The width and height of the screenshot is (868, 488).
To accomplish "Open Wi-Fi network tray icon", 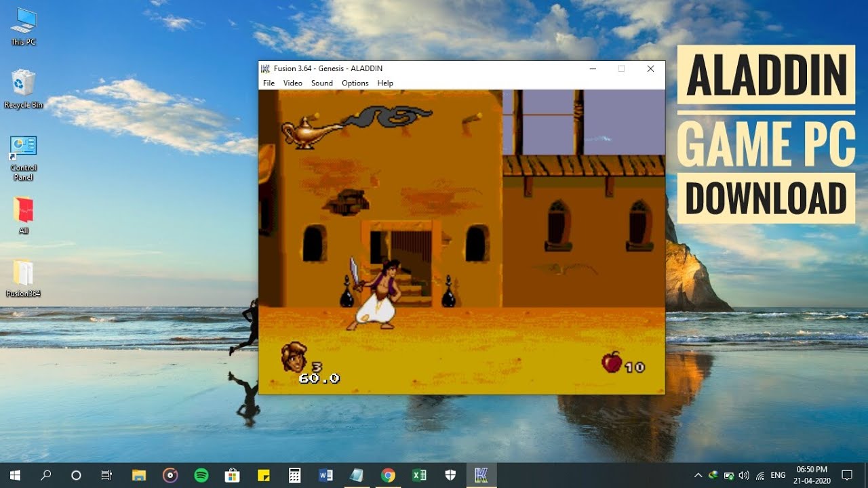I will (760, 475).
